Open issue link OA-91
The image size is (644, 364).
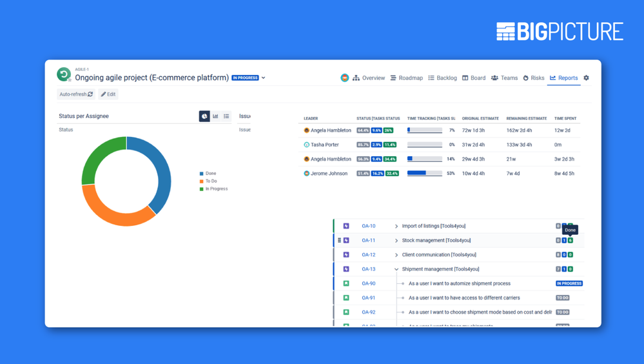pyautogui.click(x=368, y=298)
